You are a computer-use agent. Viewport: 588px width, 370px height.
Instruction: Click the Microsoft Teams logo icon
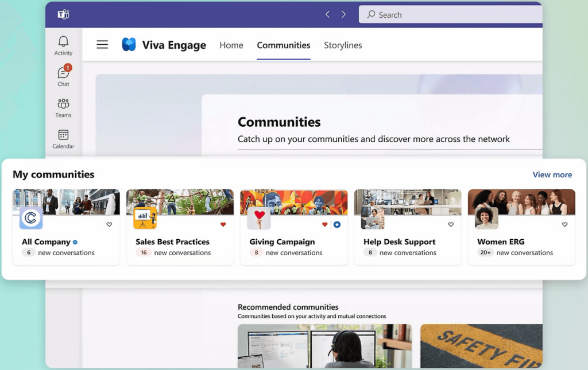[x=63, y=14]
